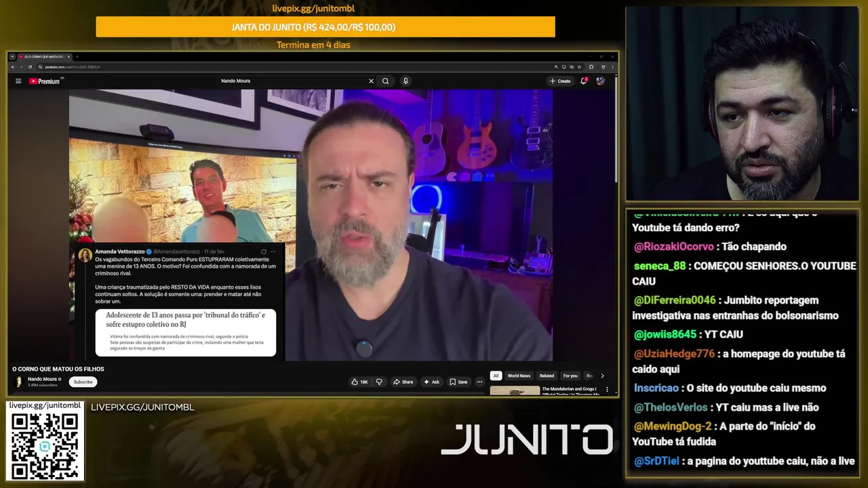The width and height of the screenshot is (868, 488).
Task: Dislike the video with thumbs down
Action: 379,382
